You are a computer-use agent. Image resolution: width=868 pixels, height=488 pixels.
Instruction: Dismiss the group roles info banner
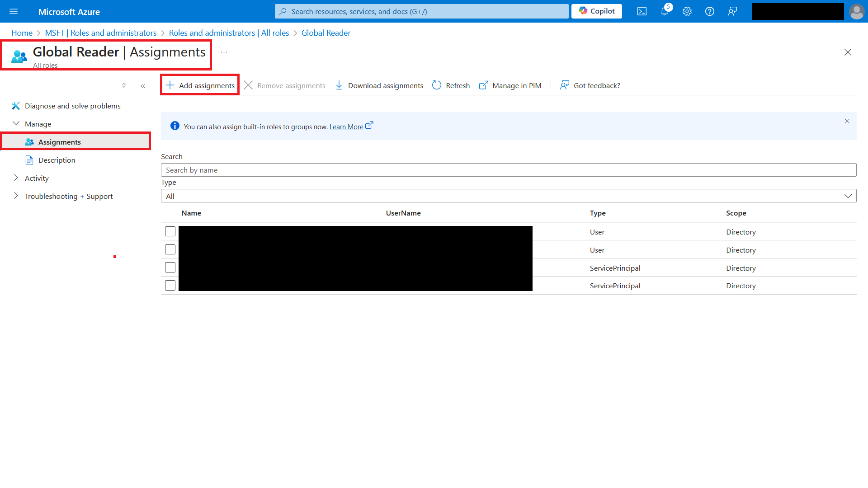coord(847,121)
